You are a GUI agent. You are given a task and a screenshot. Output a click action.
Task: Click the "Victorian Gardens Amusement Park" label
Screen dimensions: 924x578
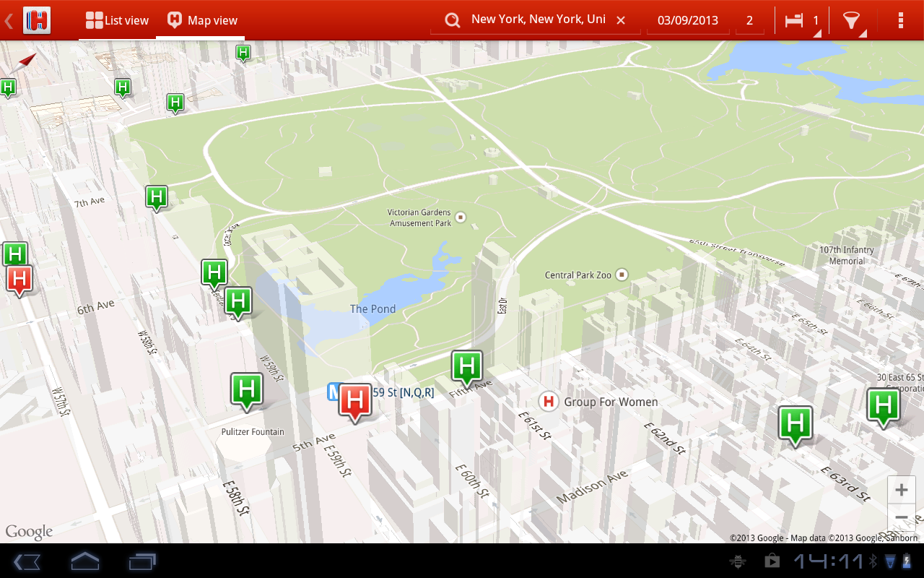[420, 218]
